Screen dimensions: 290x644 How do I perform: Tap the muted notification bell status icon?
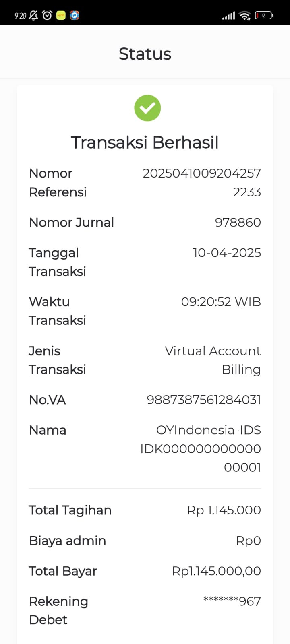coord(34,16)
